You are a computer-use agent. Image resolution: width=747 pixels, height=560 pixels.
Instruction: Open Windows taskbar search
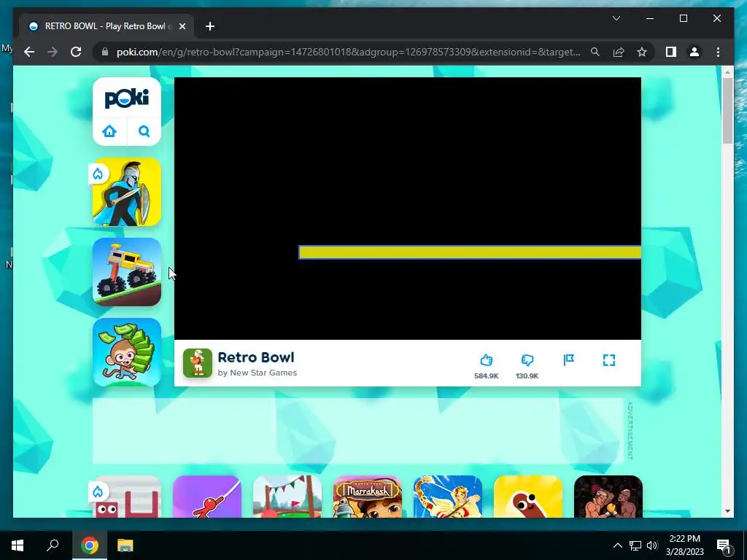(x=53, y=545)
